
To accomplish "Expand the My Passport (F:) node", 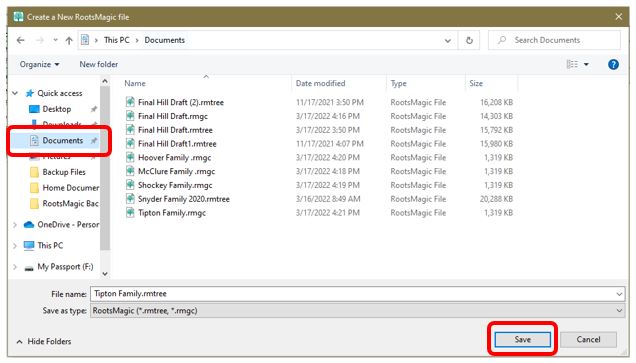I will click(x=15, y=267).
